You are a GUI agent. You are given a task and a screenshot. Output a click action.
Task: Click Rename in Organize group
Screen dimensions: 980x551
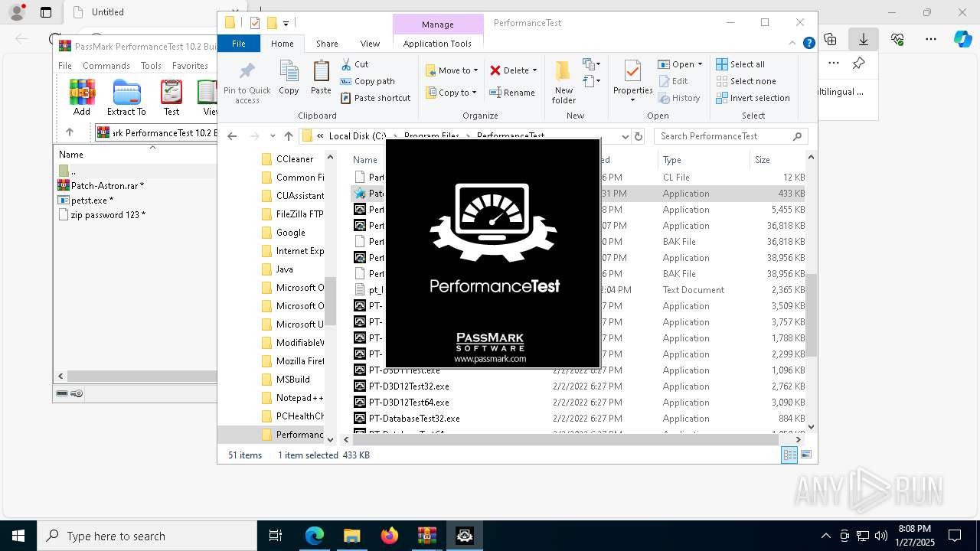512,93
